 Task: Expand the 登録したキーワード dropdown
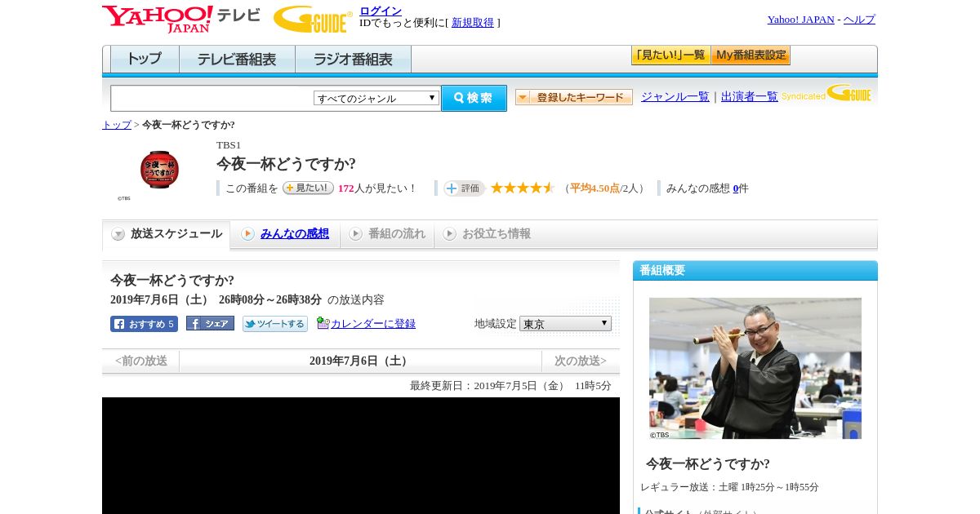click(x=574, y=97)
